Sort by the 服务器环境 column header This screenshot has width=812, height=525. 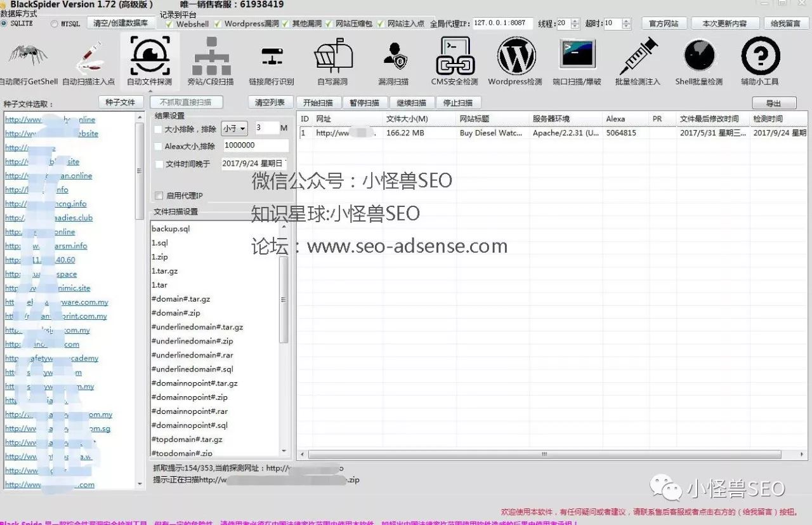pos(566,119)
